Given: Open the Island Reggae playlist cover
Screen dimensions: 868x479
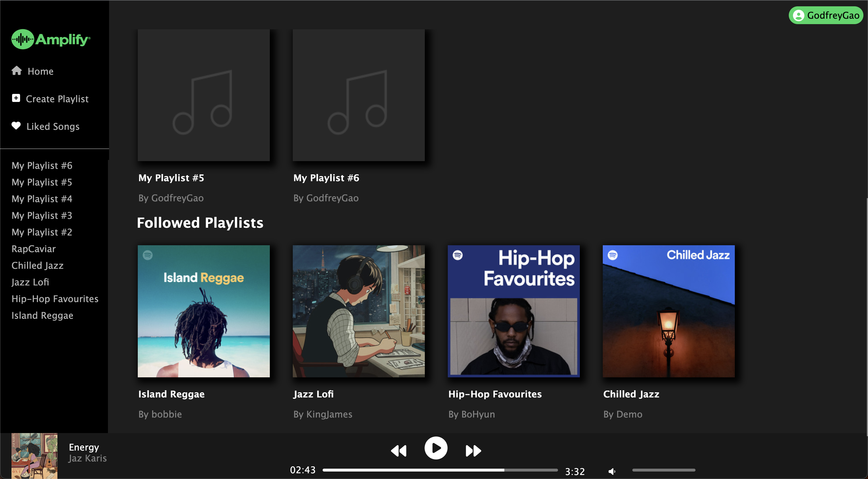Looking at the screenshot, I should 204,311.
